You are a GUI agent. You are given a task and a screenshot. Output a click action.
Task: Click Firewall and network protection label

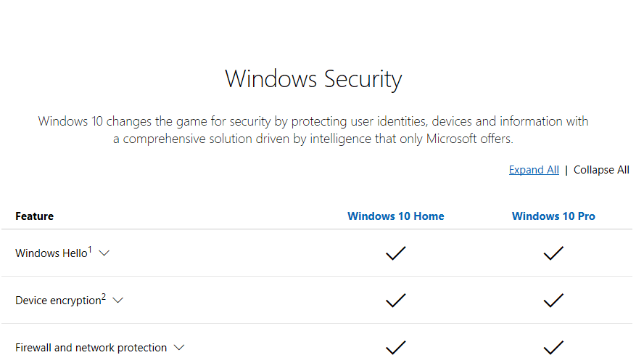[x=91, y=348]
